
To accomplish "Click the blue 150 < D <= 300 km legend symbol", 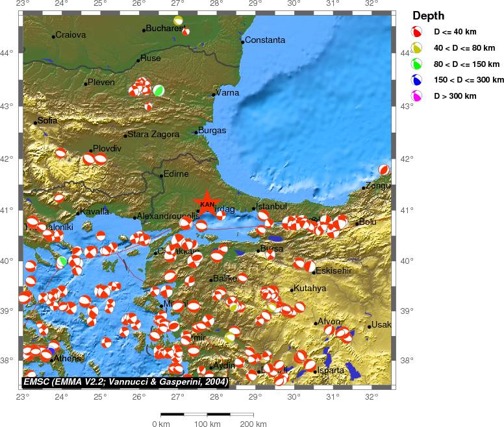I will (x=416, y=80).
